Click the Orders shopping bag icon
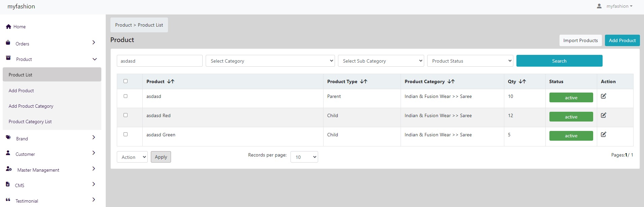644x207 pixels. click(8, 43)
